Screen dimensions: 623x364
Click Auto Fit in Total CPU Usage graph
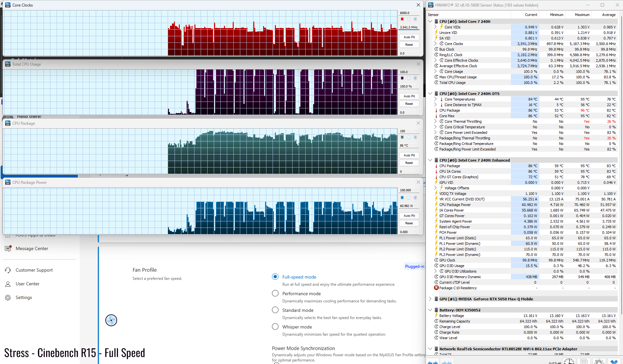pos(409,96)
